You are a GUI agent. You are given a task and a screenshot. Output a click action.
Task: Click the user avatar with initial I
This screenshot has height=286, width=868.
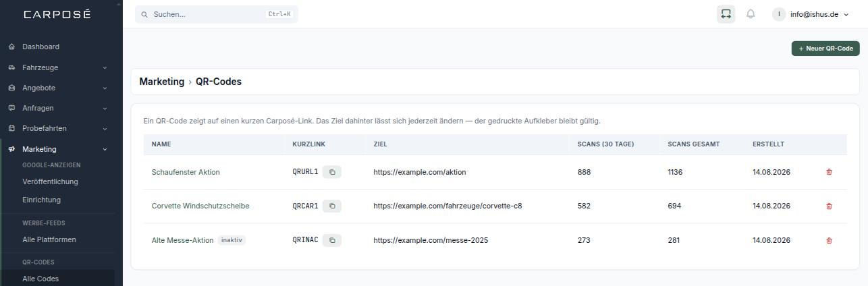tap(779, 14)
